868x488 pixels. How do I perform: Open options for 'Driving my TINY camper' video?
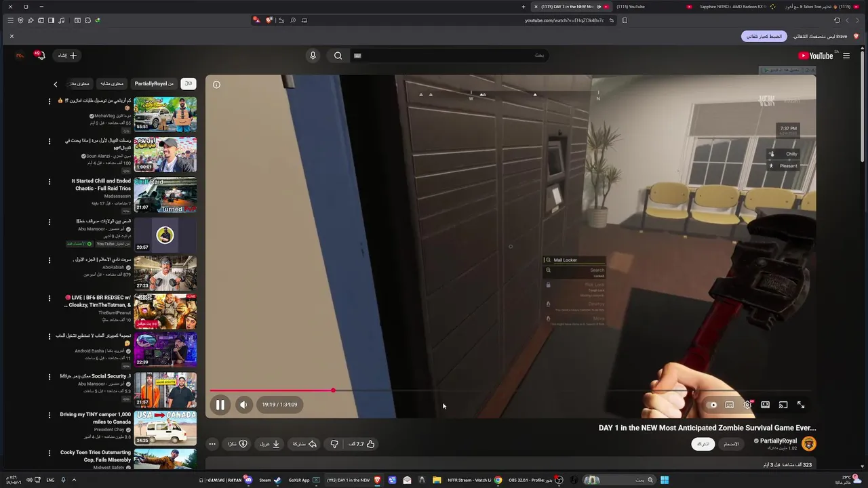[49, 415]
